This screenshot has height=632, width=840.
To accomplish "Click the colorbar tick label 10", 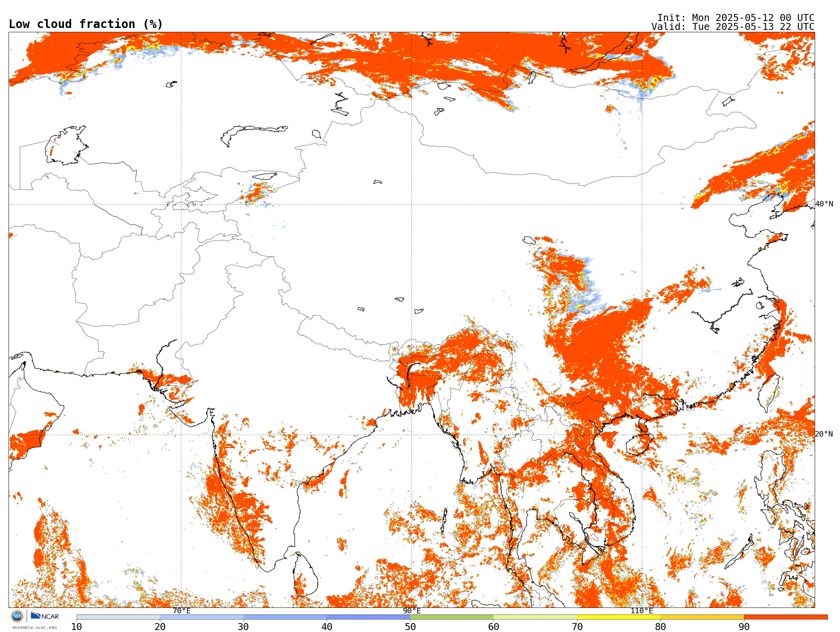I will pyautogui.click(x=77, y=627).
